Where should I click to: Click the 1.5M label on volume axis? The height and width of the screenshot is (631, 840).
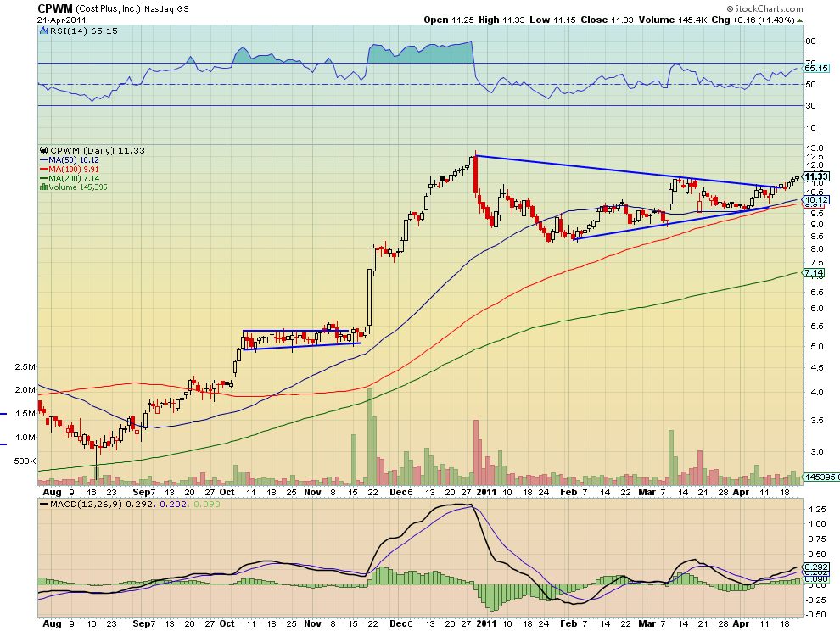pos(25,414)
